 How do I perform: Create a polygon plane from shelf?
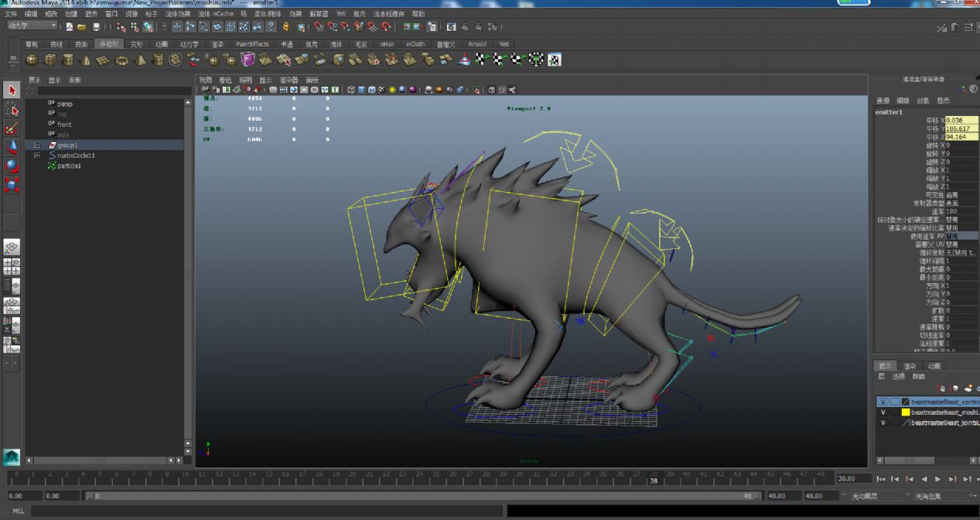click(x=104, y=60)
